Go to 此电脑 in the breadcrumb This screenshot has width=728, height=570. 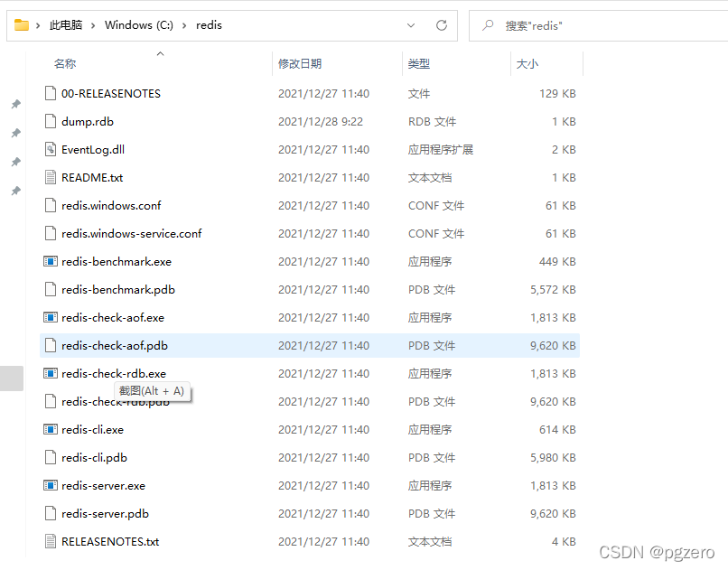tap(66, 25)
